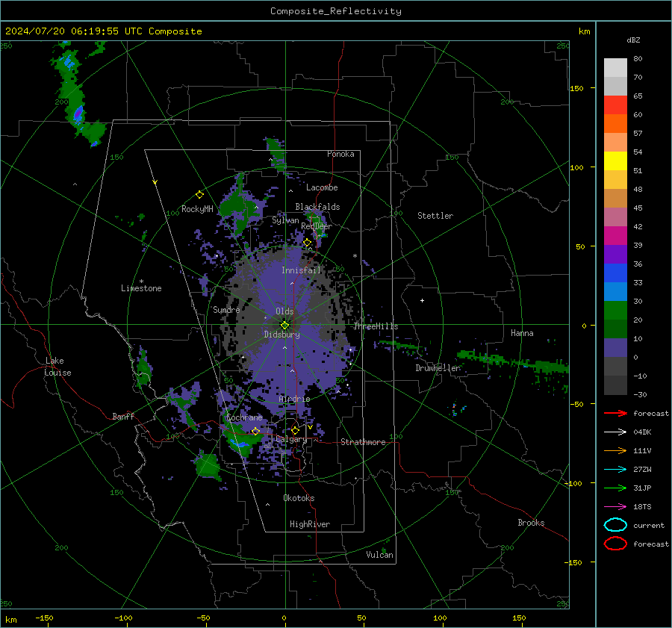The width and height of the screenshot is (672, 628).
Task: Click the HighRiver town label
Action: [x=310, y=524]
